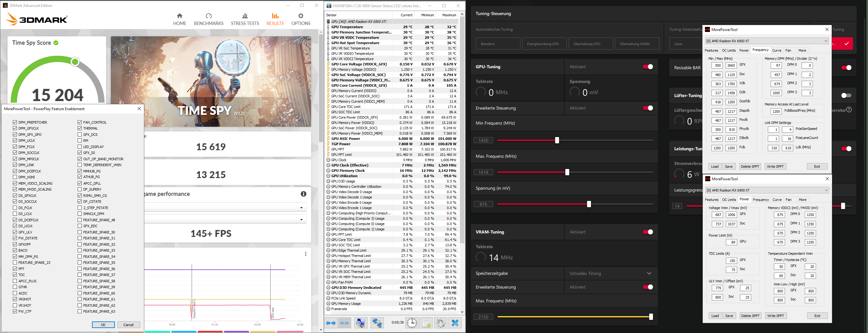868x333 pixels.
Task: Click HWiNFO clock reset timer icon
Action: 412,323
